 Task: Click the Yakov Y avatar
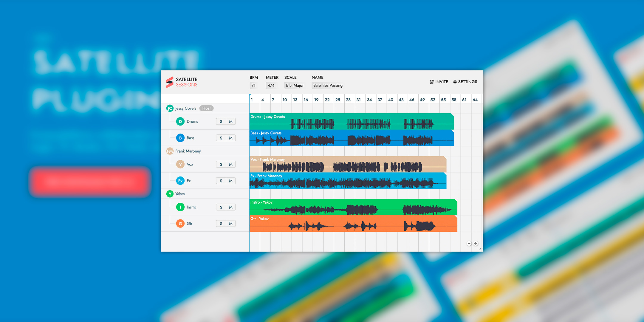pos(170,194)
